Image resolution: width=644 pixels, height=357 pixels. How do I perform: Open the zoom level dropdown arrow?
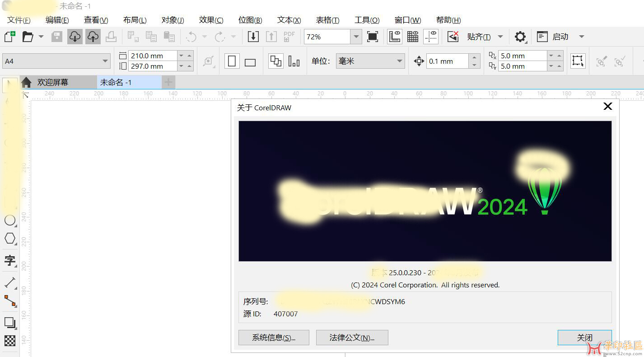click(356, 37)
